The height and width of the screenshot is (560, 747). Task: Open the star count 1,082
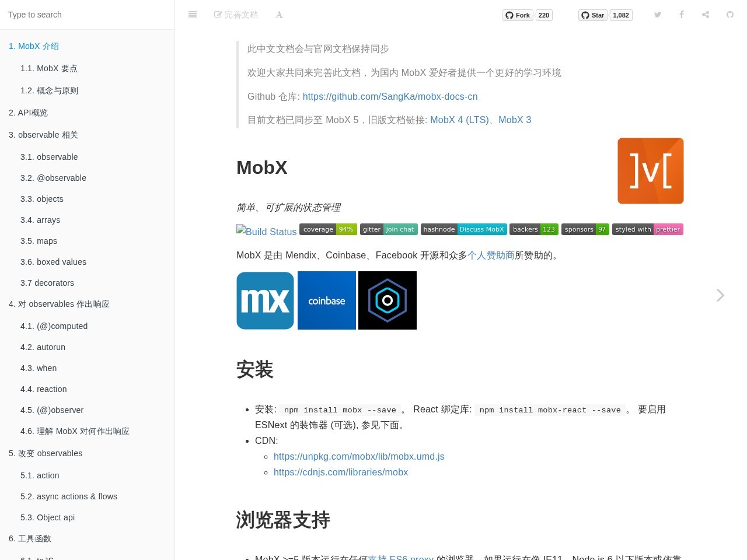(x=621, y=15)
